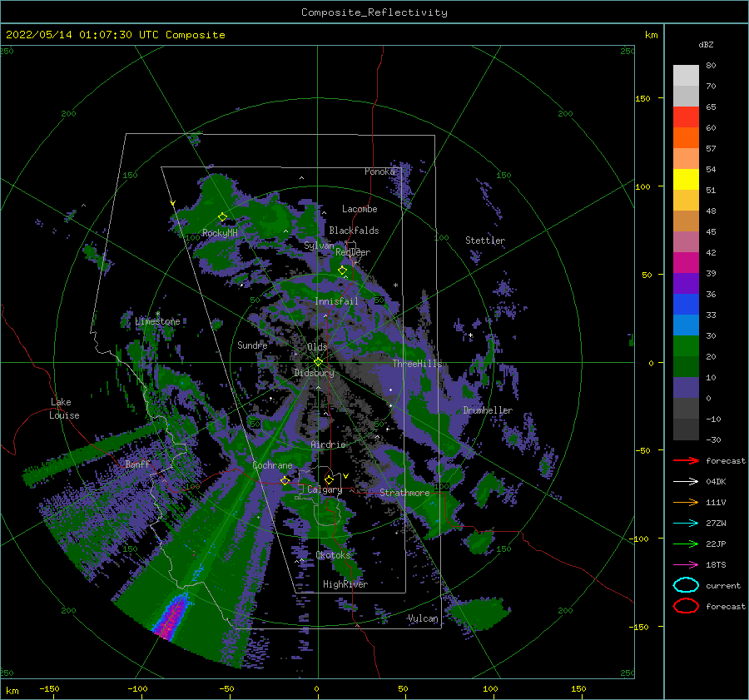749x700 pixels.
Task: Select the 80 dBZ light gray swatch
Action: coord(686,75)
